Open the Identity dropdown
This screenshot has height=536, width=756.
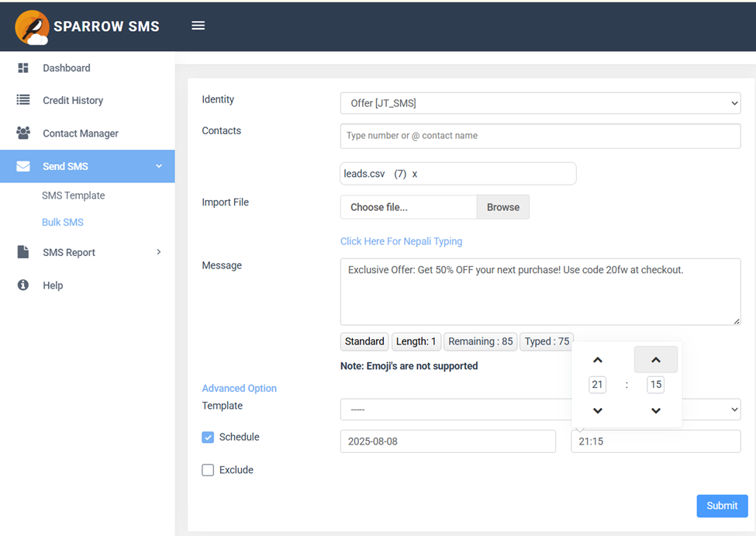click(x=540, y=103)
